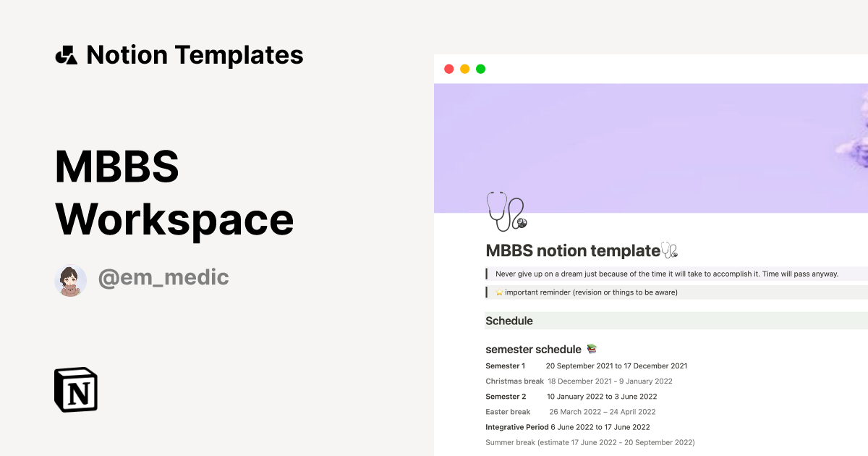Screen dimensions: 868x456
Task: Expand the Schedule section
Action: coord(510,321)
